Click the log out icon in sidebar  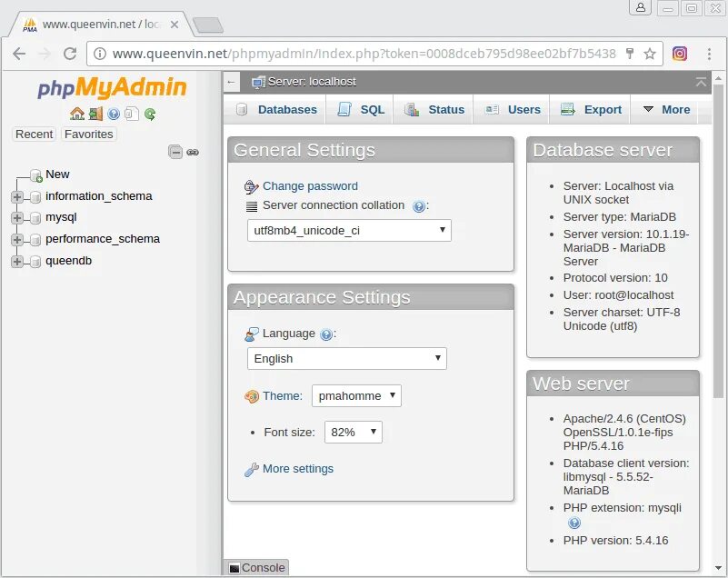tap(95, 114)
